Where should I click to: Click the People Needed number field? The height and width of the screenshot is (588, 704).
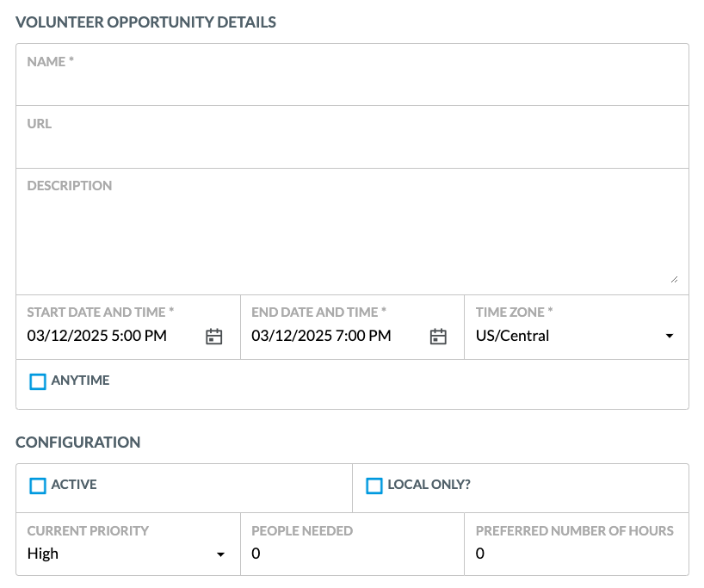click(353, 544)
